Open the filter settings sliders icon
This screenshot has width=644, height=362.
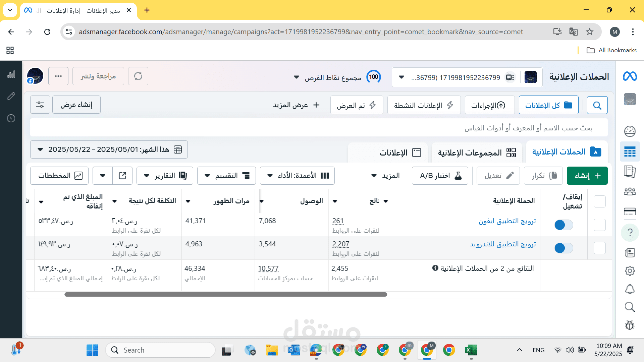(40, 105)
